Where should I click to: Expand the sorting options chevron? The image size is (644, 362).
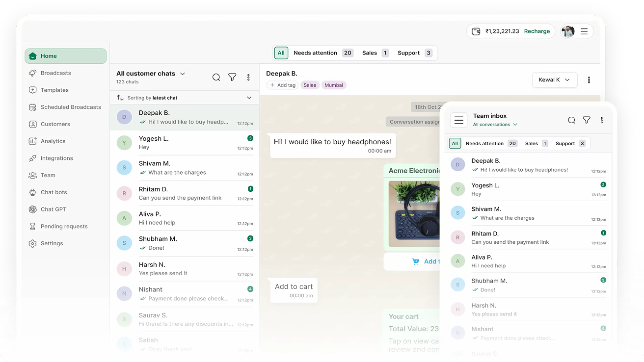pos(249,98)
